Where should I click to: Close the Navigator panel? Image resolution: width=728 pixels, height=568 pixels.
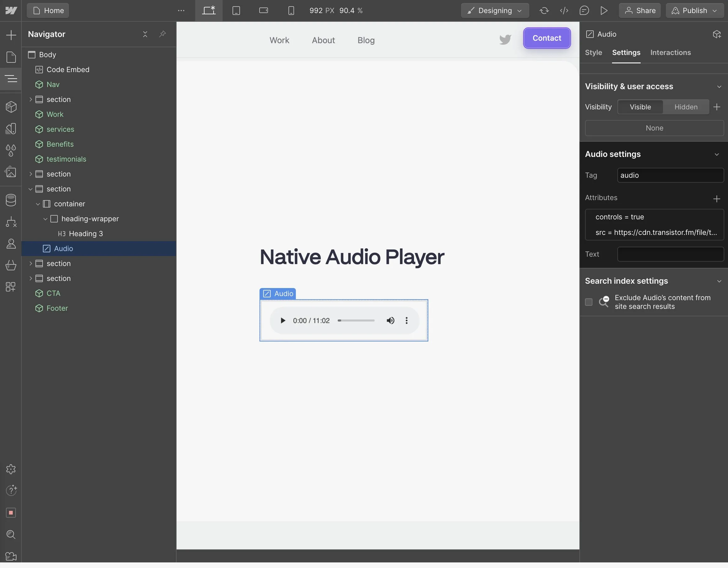pos(145,34)
